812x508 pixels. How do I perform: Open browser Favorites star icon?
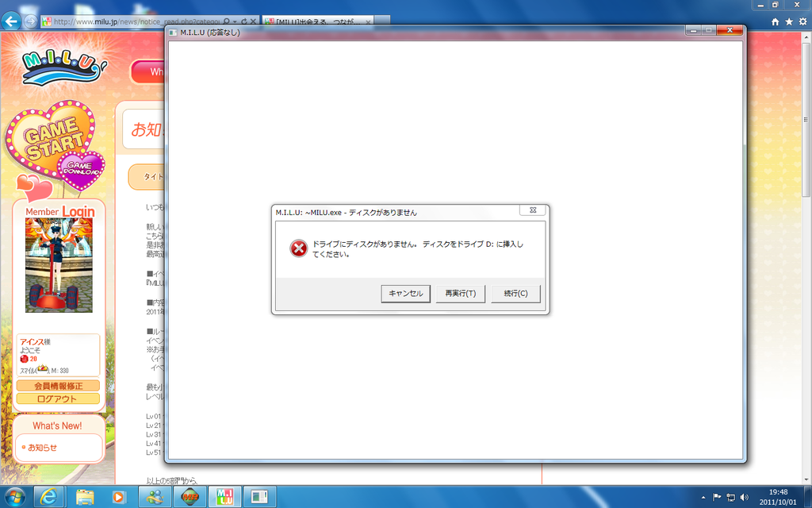[789, 21]
